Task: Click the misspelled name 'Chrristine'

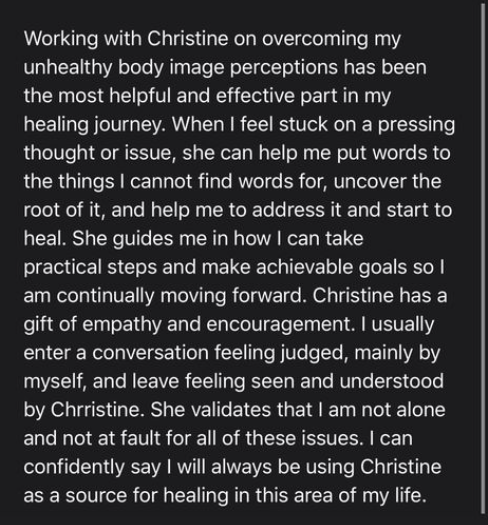Action: point(97,409)
